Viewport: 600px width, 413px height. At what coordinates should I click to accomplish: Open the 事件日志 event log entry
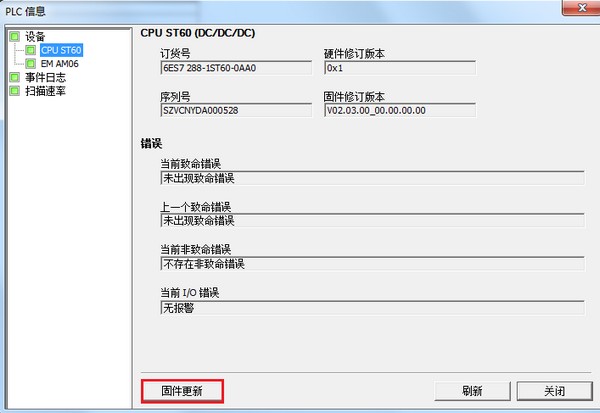[x=45, y=77]
